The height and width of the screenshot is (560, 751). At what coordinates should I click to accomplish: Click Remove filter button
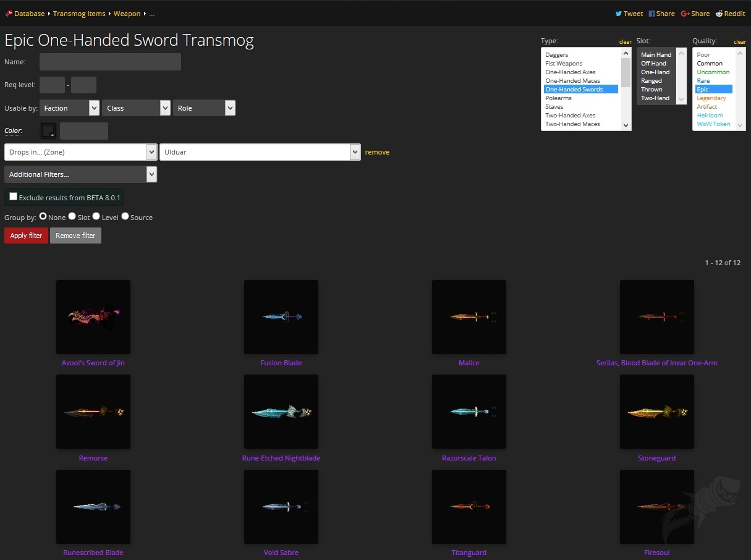pos(75,235)
